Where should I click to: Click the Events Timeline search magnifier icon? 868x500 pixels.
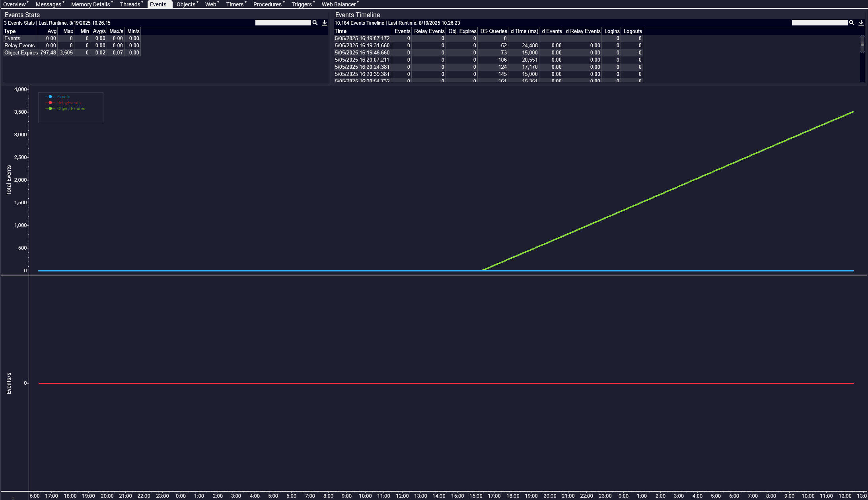click(852, 23)
